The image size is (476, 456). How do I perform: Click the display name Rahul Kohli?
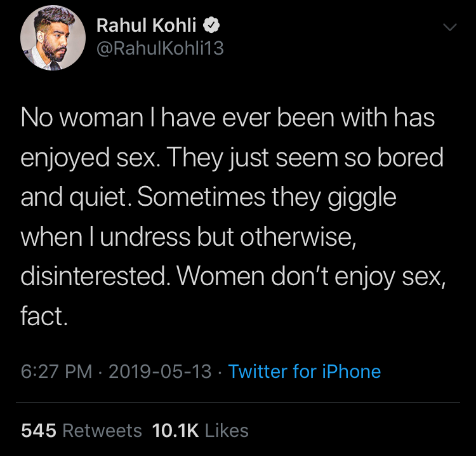[x=147, y=26]
